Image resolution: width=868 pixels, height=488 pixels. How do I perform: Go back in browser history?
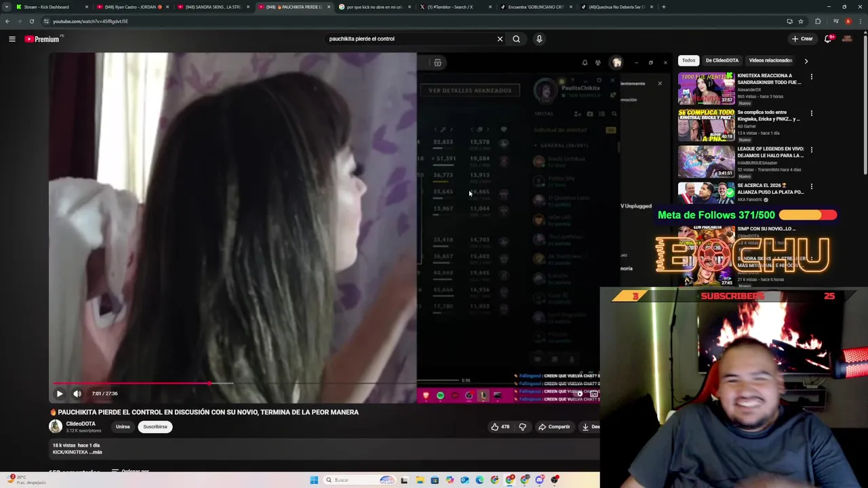pyautogui.click(x=7, y=21)
